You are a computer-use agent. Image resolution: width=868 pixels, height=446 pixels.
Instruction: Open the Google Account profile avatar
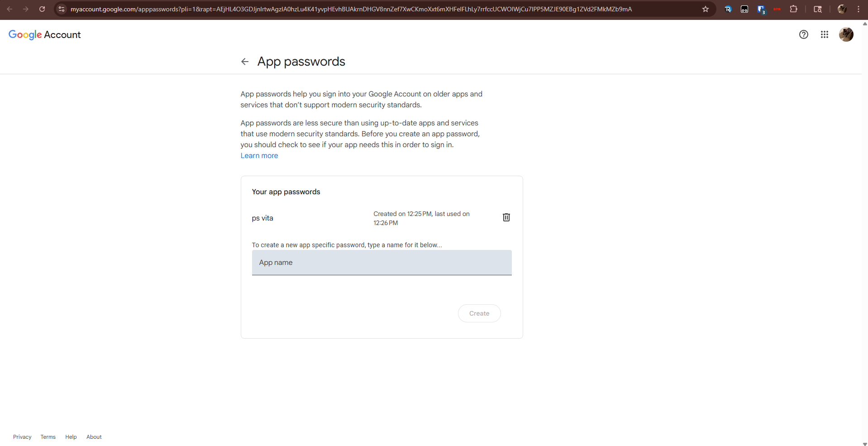[846, 34]
